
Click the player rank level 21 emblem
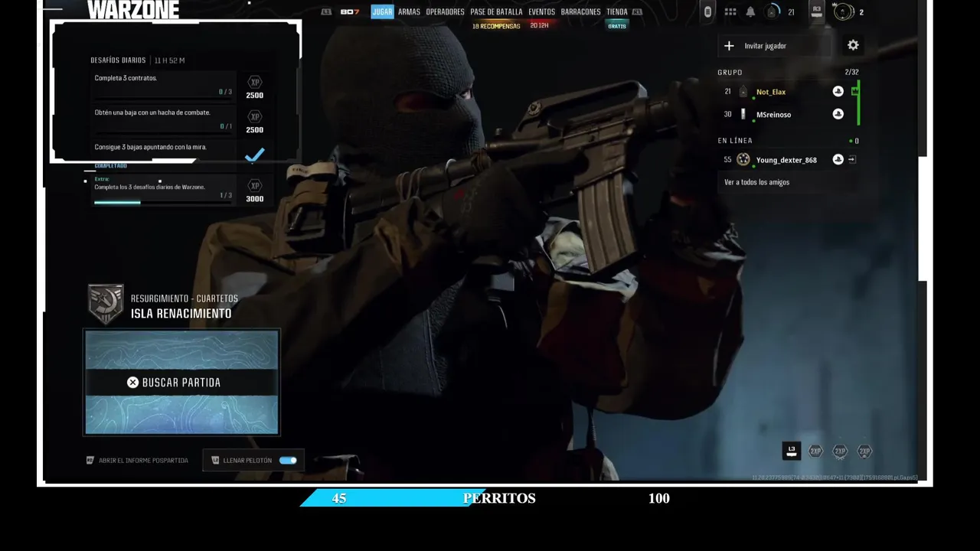point(772,11)
